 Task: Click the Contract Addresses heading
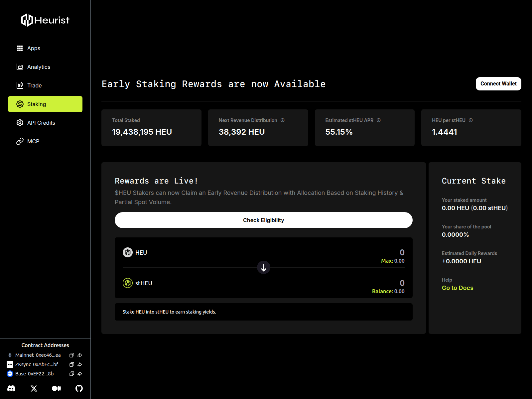(45, 345)
